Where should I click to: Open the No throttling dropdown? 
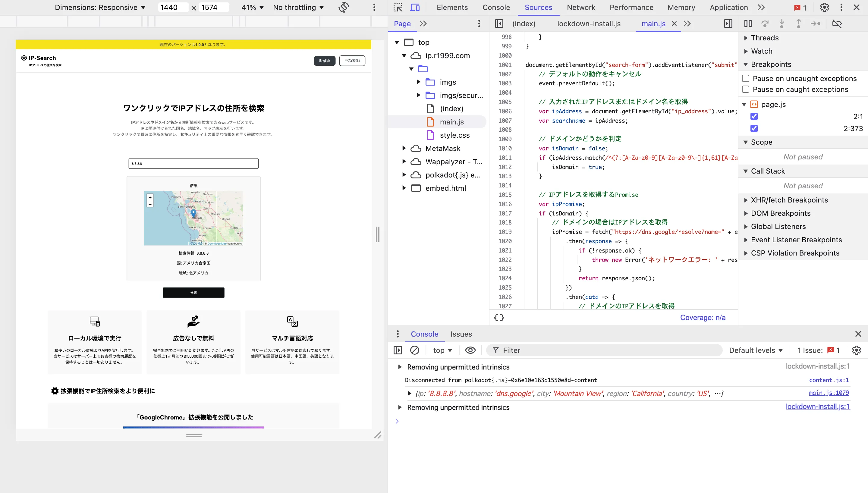point(298,8)
